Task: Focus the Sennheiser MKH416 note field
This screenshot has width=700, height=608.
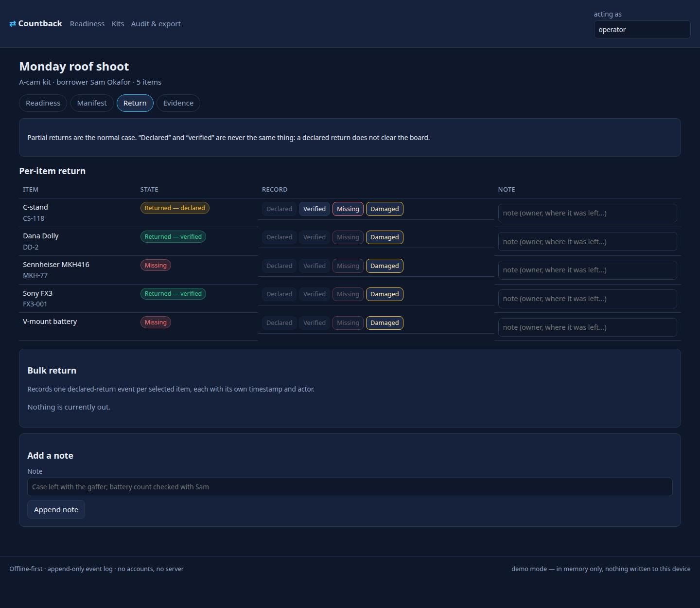Action: [x=587, y=270]
